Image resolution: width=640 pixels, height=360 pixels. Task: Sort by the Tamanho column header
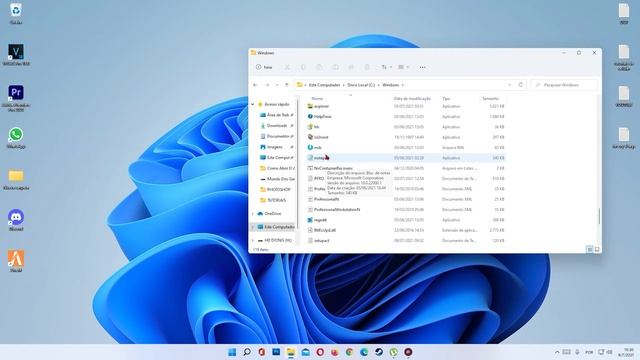[x=491, y=98]
